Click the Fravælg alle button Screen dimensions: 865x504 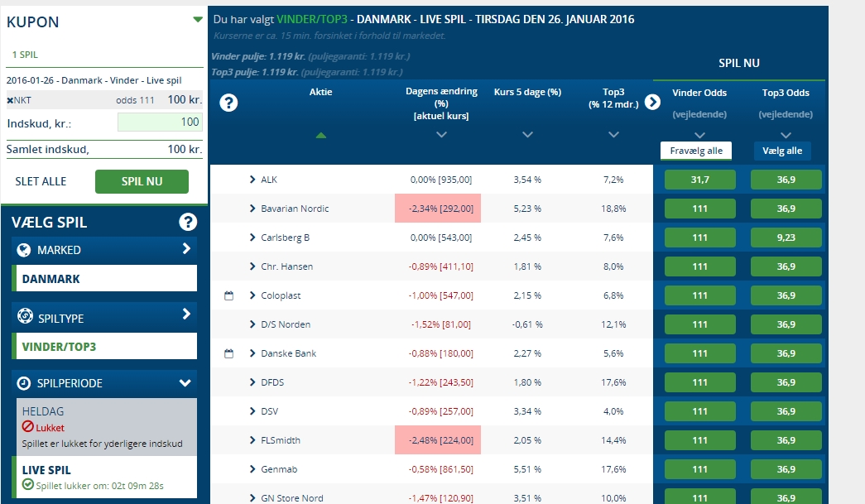(x=696, y=151)
